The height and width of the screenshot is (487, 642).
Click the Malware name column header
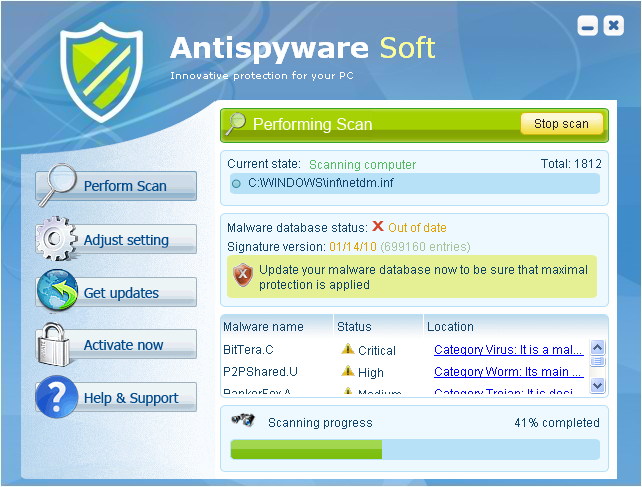277,326
